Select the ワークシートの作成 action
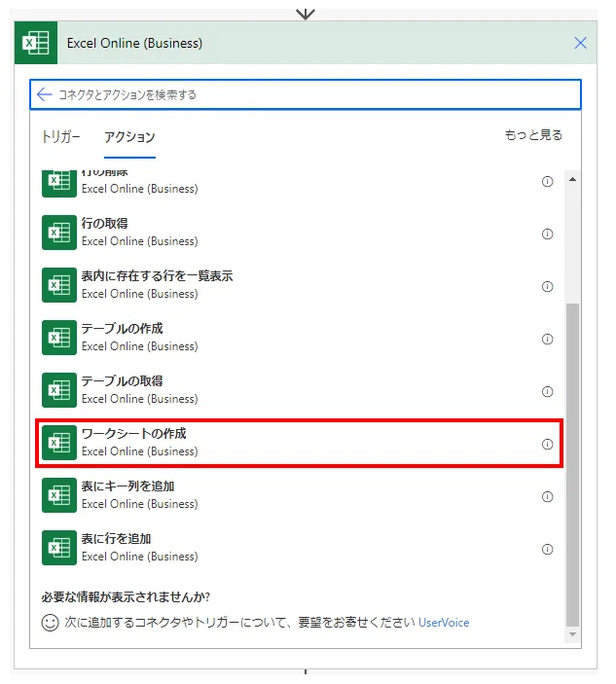This screenshot has height=684, width=616. coord(299,444)
